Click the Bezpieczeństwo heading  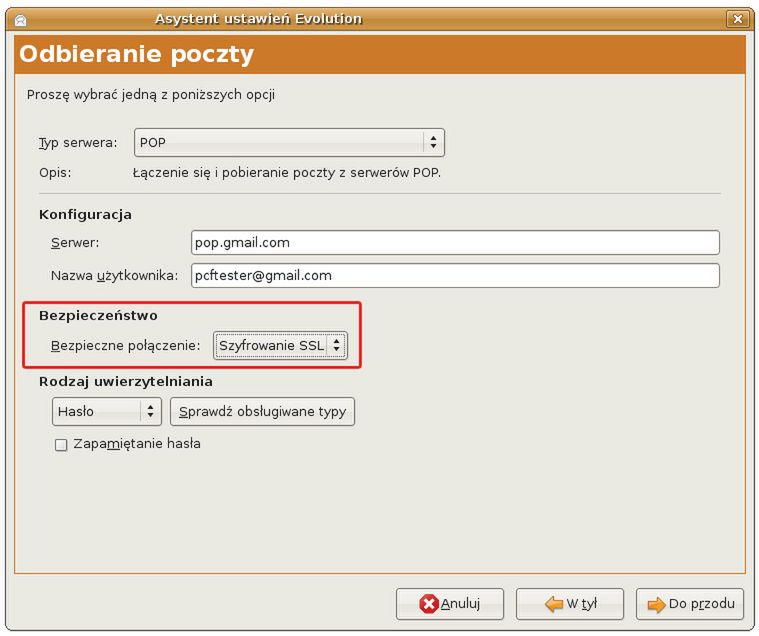tap(98, 316)
